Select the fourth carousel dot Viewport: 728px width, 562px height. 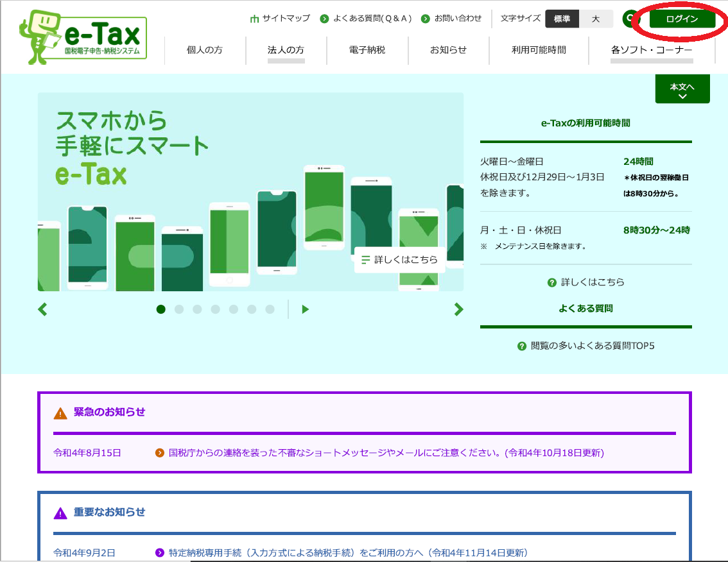coord(216,309)
